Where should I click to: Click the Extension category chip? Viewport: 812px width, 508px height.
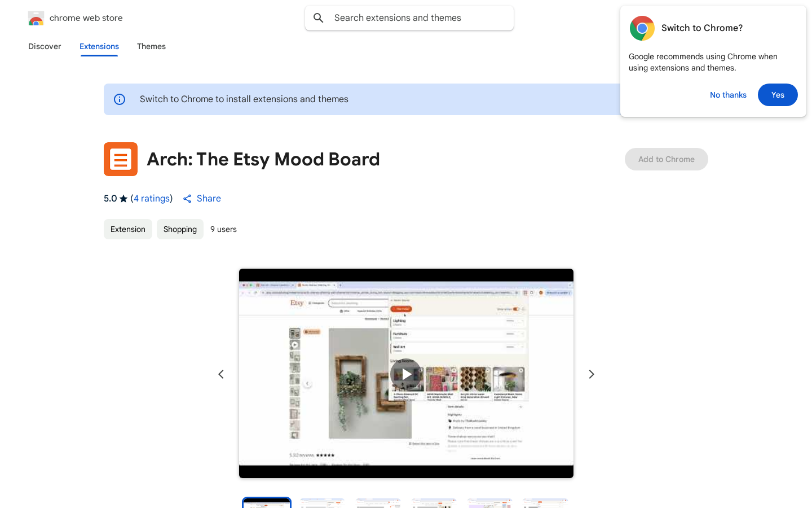pyautogui.click(x=128, y=229)
